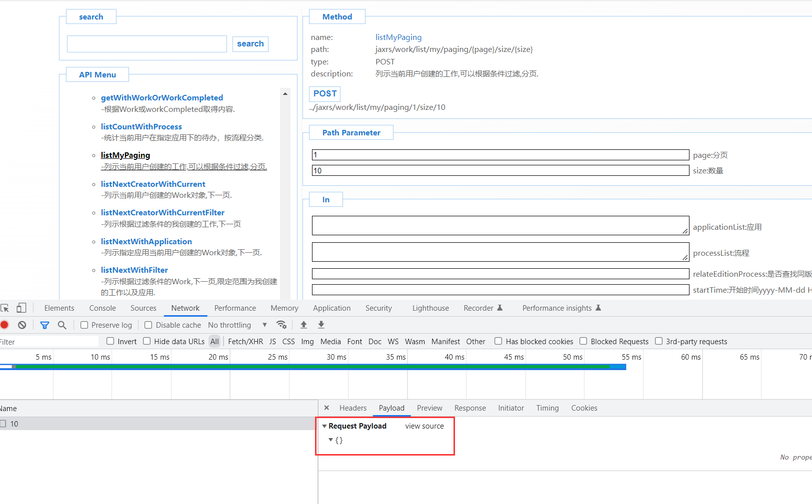The image size is (812, 504).
Task: Open network search magnifier icon
Action: click(62, 325)
